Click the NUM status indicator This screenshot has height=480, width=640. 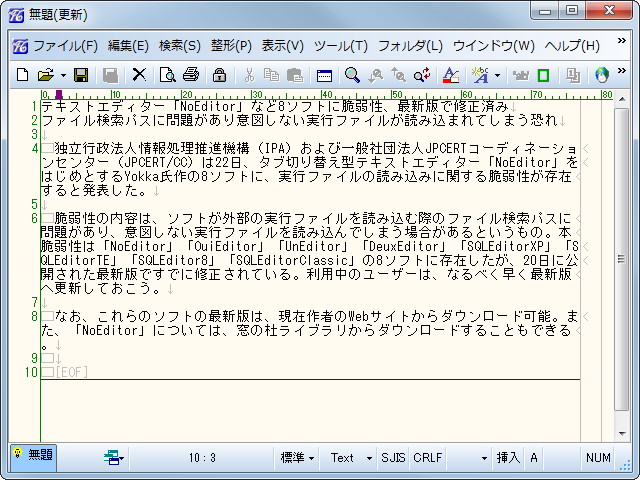[598, 458]
